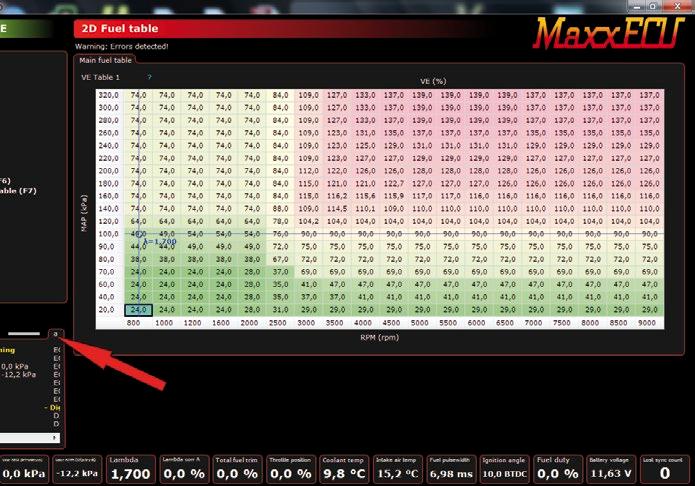
Task: Click the 2500 RPM axis header
Action: 277,323
